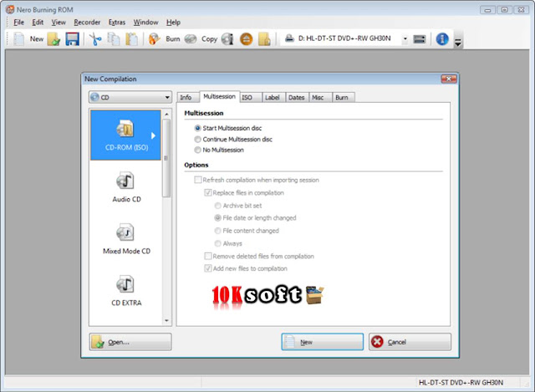Select Archive bit set radio option
Image resolution: width=535 pixels, height=392 pixels.
(217, 206)
